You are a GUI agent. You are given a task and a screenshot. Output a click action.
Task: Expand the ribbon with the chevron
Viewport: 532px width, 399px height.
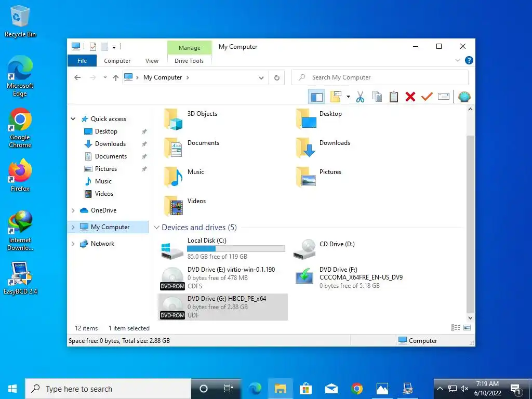click(457, 60)
